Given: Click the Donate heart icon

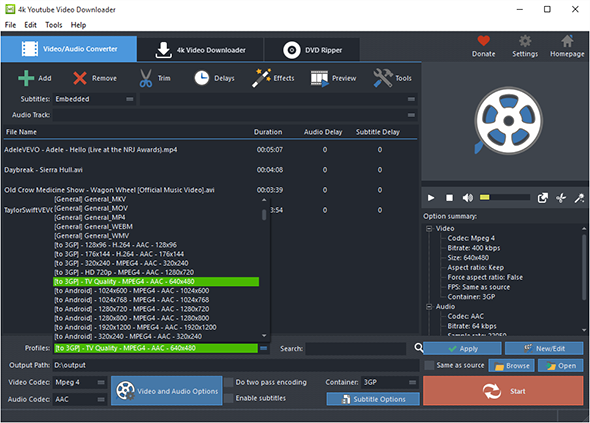Looking at the screenshot, I should 484,41.
